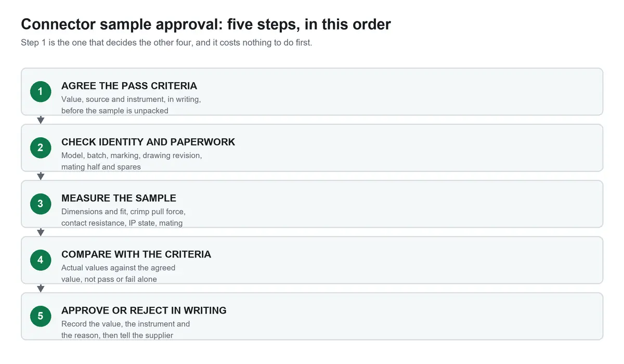Select the MEASURE THE SAMPLE heading
This screenshot has height=364, width=624.
click(119, 198)
